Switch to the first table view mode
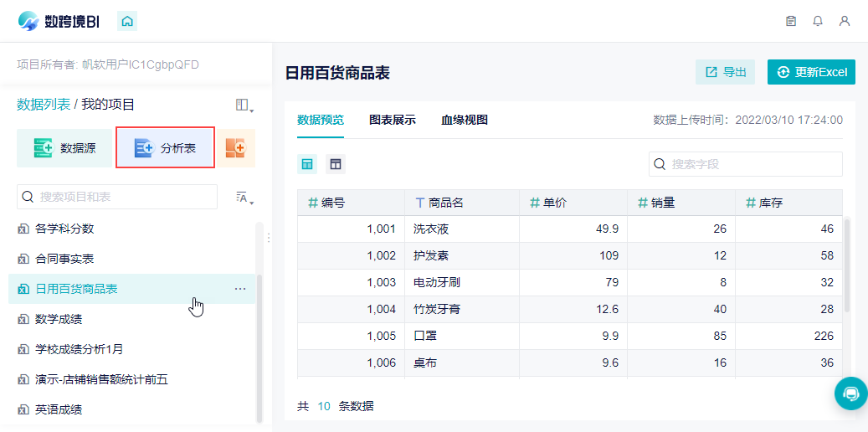This screenshot has height=432, width=868. click(x=308, y=164)
